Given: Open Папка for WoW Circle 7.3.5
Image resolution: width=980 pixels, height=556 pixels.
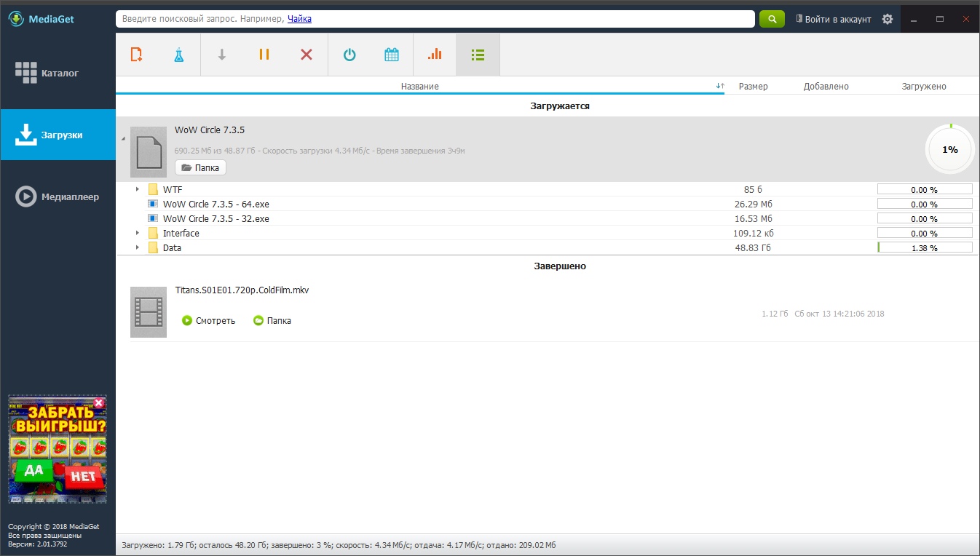Looking at the screenshot, I should point(201,167).
